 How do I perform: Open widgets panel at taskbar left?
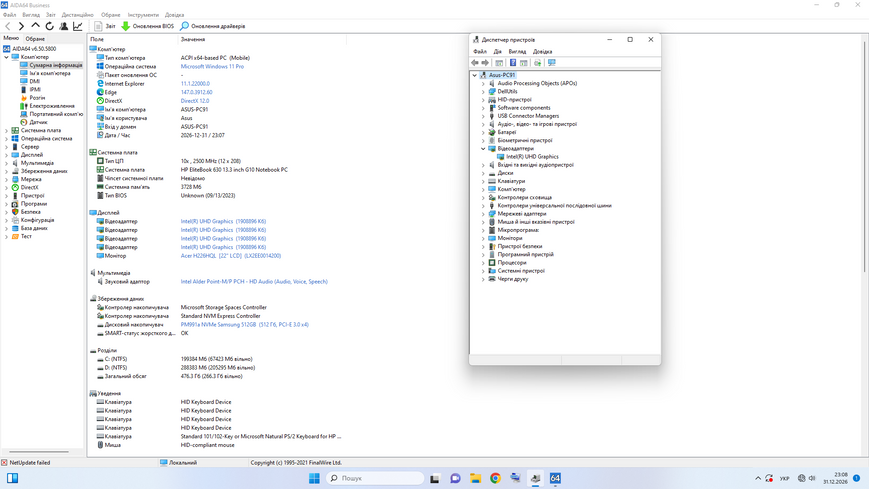click(12, 478)
